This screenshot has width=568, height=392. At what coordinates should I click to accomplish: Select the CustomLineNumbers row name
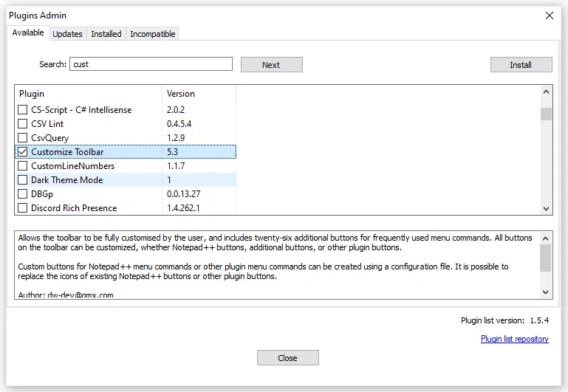coord(73,166)
